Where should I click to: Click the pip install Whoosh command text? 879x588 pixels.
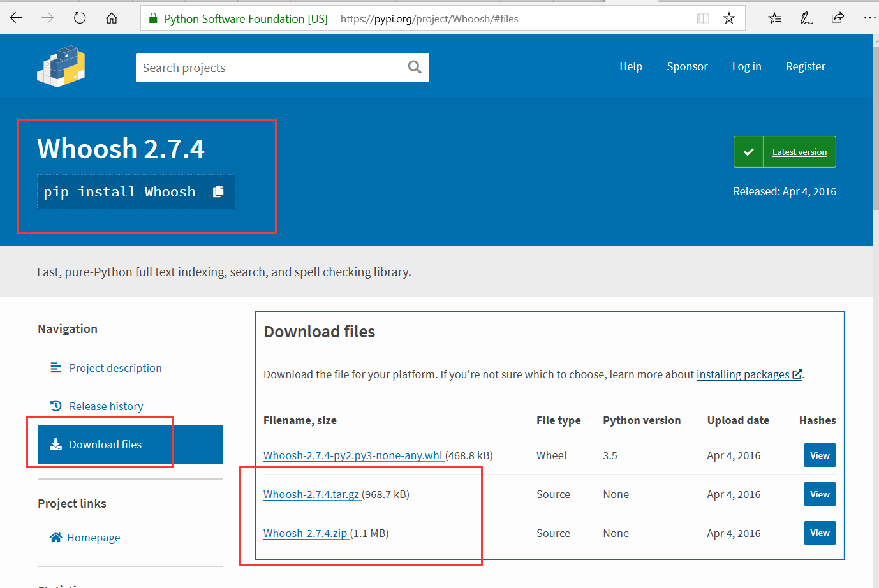[120, 191]
